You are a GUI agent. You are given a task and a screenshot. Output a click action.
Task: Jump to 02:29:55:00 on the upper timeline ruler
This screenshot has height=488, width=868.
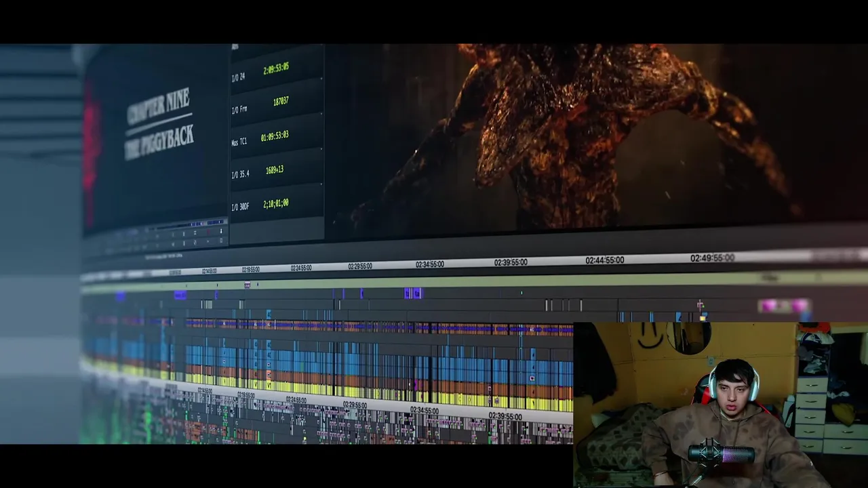click(359, 266)
